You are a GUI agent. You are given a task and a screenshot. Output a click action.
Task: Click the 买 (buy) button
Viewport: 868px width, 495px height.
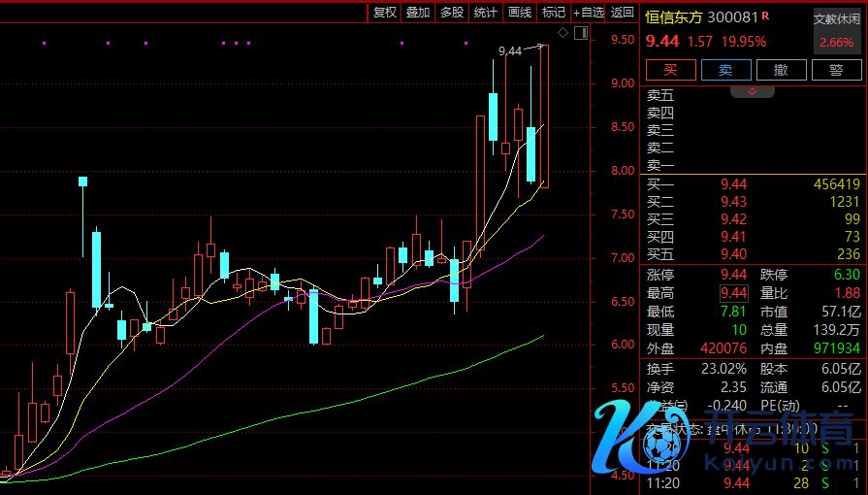[671, 70]
